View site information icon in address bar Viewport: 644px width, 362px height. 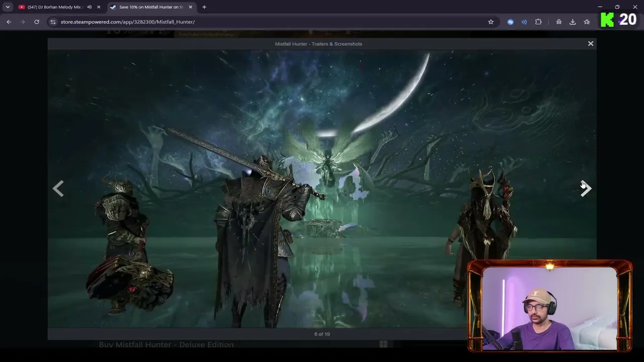click(53, 22)
